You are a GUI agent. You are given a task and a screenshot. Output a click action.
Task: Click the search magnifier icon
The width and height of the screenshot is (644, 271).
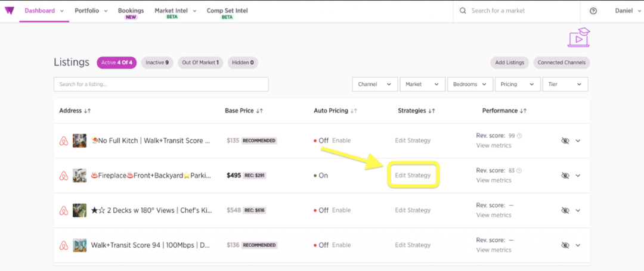[463, 11]
